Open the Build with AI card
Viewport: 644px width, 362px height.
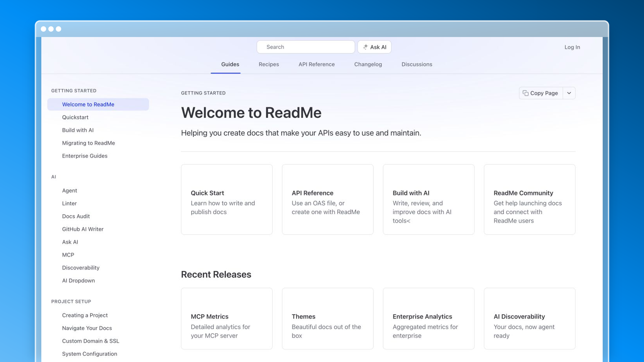(x=429, y=200)
